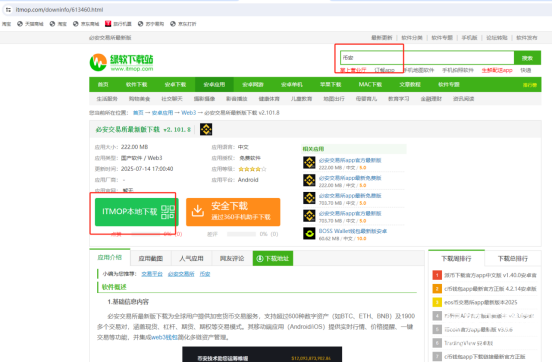Click 安卓应用 in breadcrumb path
The width and height of the screenshot is (553, 362).
163,113
